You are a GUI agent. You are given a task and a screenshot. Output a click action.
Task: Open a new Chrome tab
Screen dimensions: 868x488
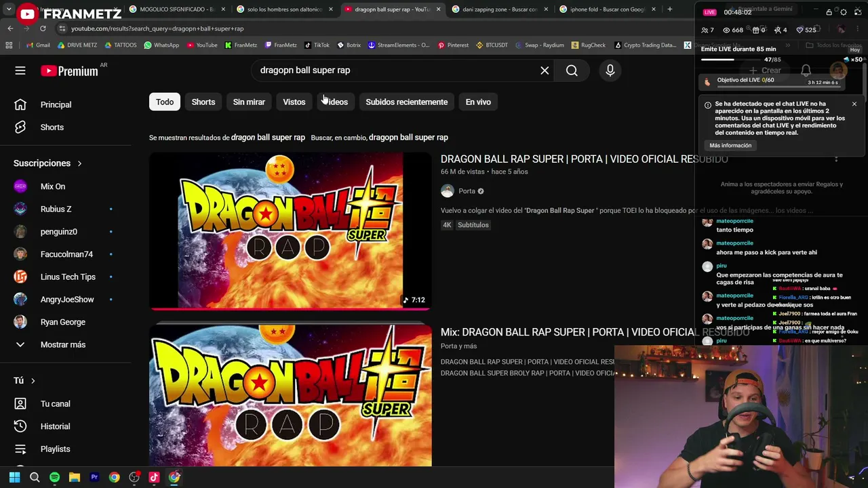[669, 9]
